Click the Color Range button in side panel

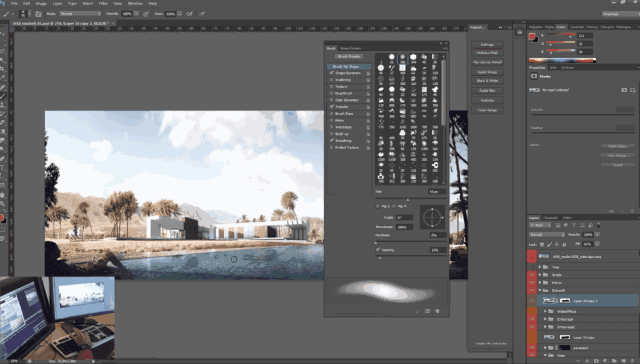487,110
